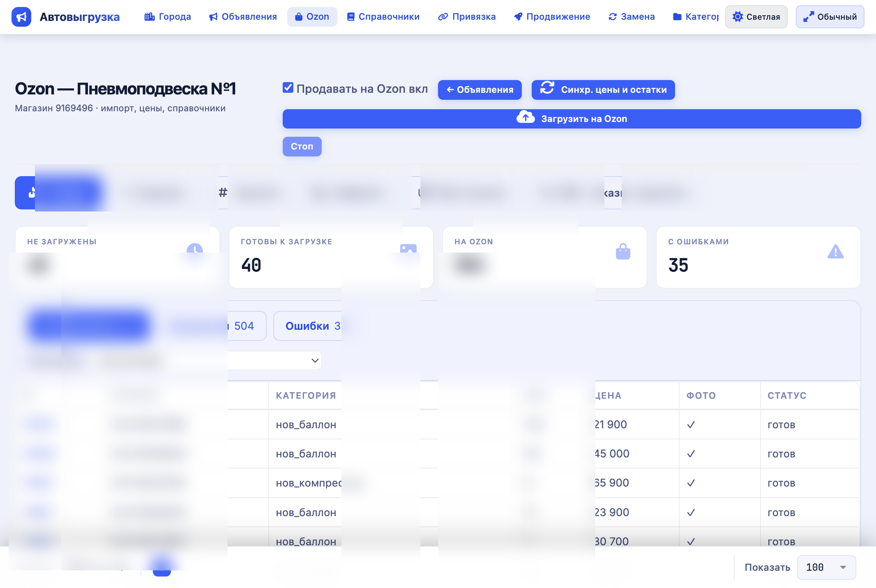
Task: Select the Ошибки filter tab
Action: (313, 326)
